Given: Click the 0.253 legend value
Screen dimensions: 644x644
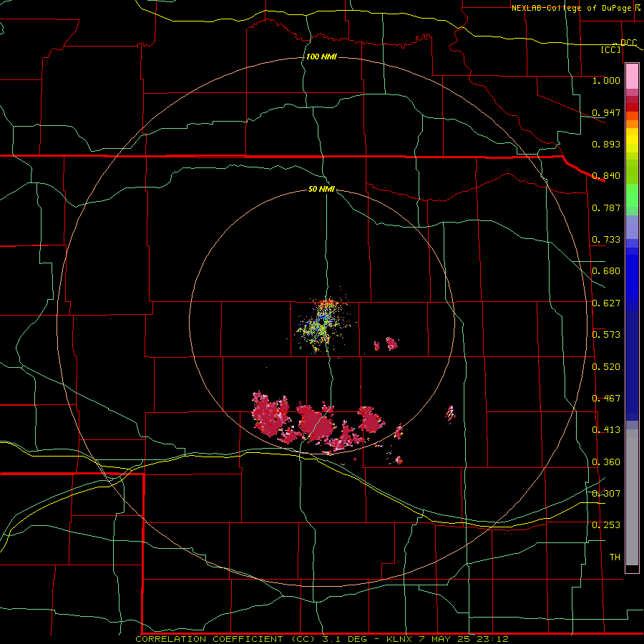Looking at the screenshot, I should pyautogui.click(x=606, y=525).
